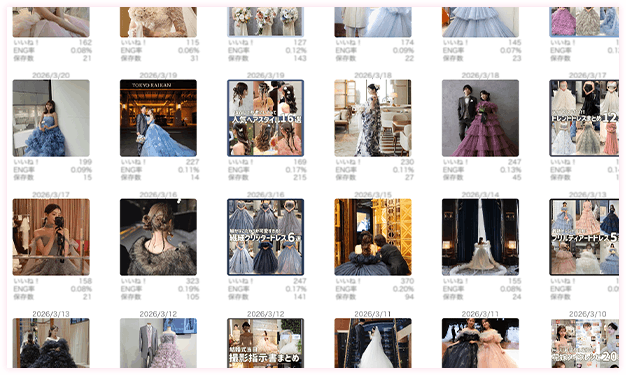Open the 人気ヘアスタイル16選 hairstyle collage post

265,118
